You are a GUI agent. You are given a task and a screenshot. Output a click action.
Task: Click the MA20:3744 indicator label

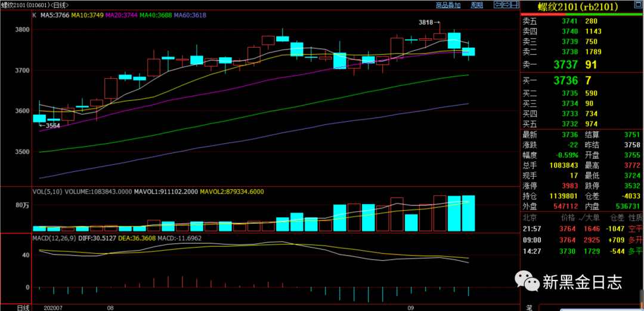click(122, 15)
